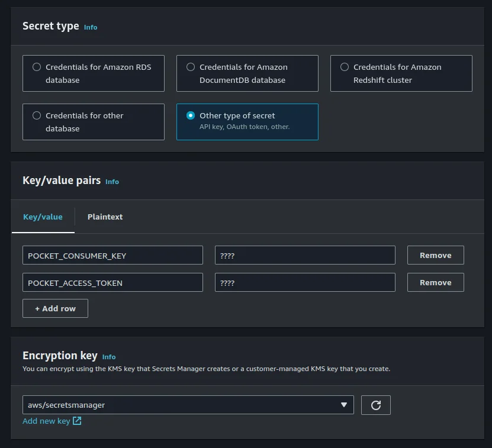492x448 pixels.
Task: Click the Add row button
Action: pyautogui.click(x=55, y=308)
